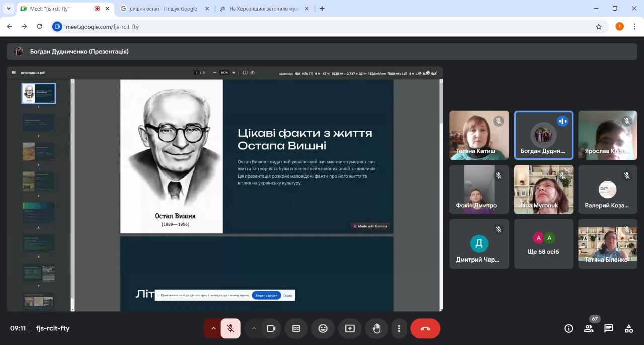Viewport: 644px width, 345px height.
Task: Click the blue "Закрыть доступ" button
Action: (266, 295)
